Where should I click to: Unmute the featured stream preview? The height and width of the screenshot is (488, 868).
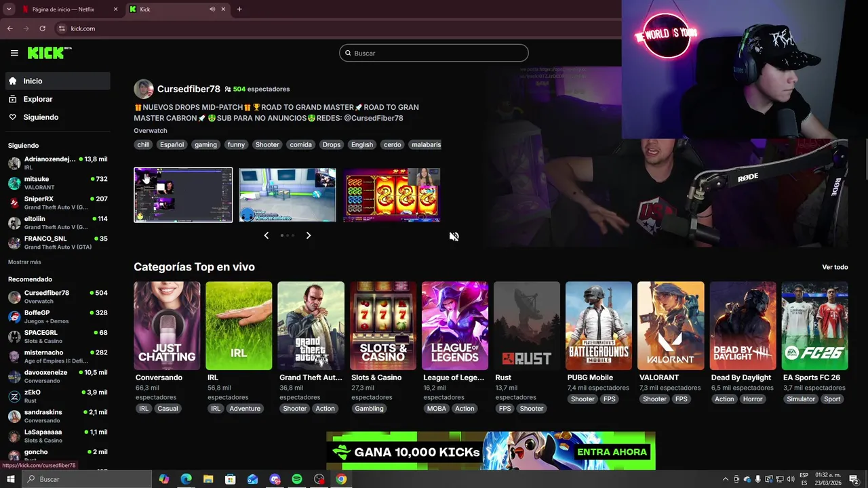pyautogui.click(x=454, y=236)
